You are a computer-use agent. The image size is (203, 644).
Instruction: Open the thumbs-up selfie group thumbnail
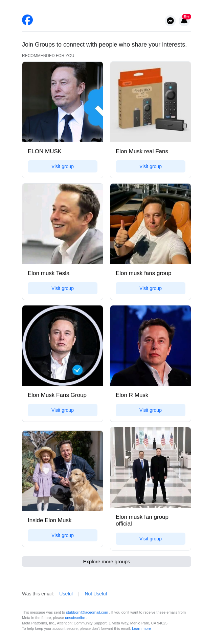point(151,224)
